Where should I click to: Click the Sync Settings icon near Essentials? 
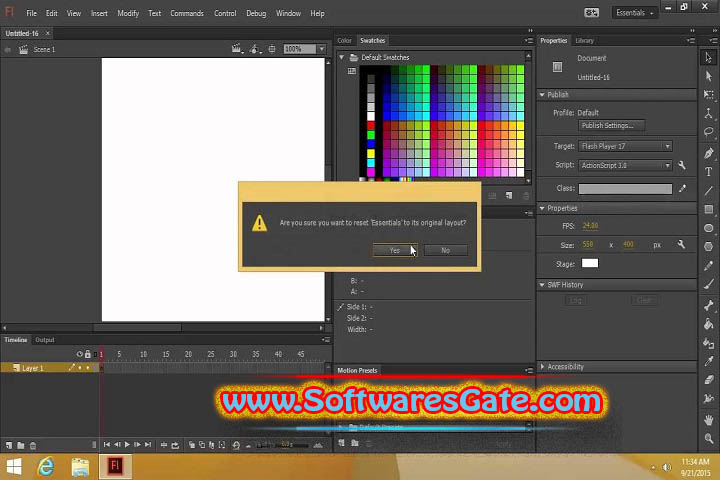(591, 13)
